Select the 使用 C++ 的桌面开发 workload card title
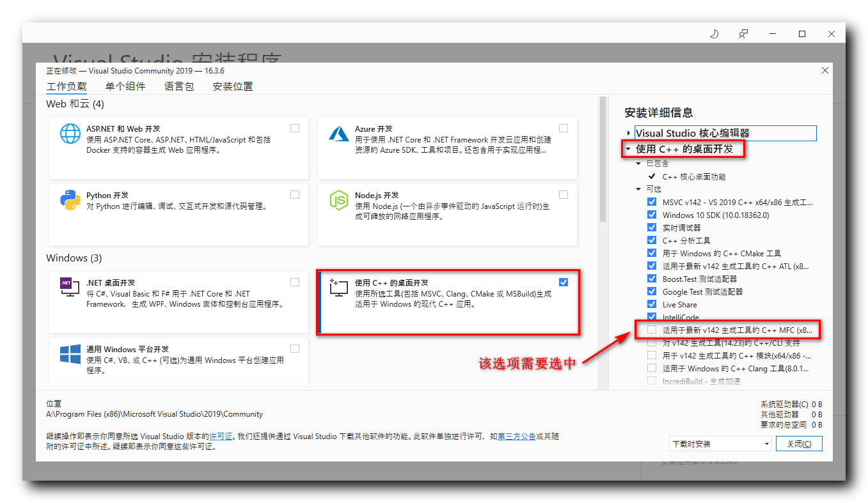868x503 pixels. point(391,282)
